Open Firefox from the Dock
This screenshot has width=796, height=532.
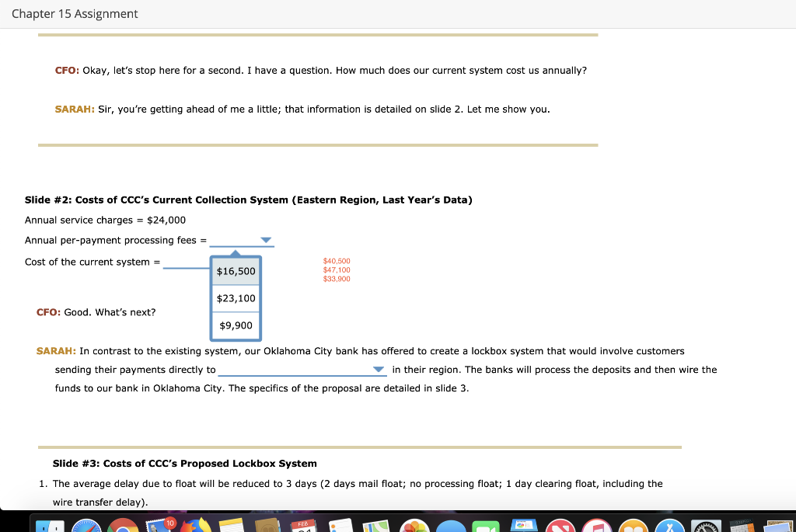[x=195, y=526]
